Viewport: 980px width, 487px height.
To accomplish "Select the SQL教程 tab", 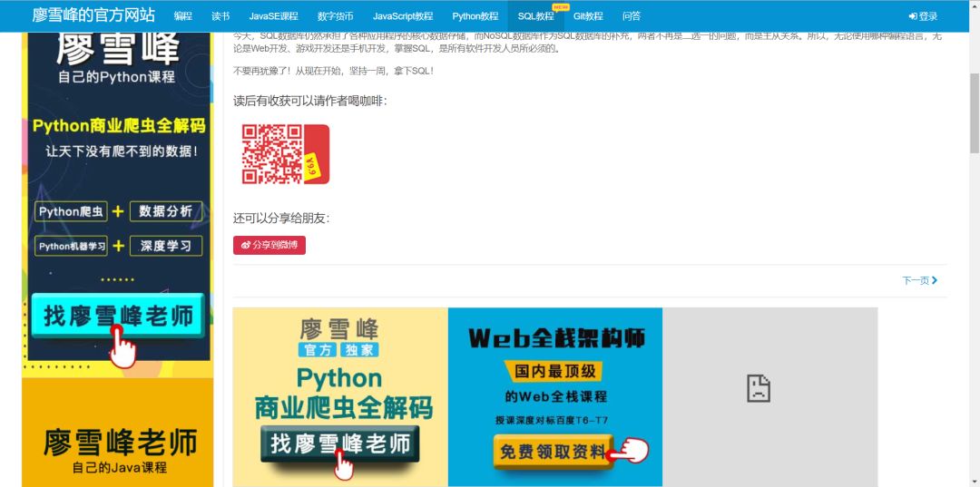I will click(535, 16).
